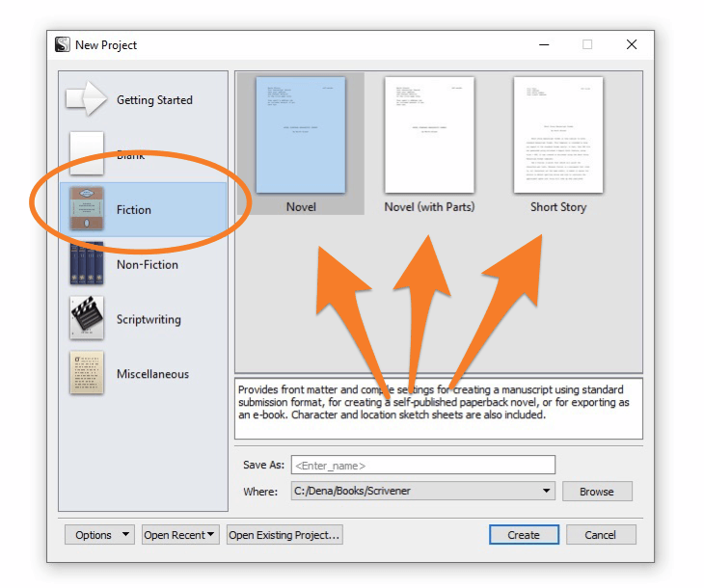Select the Fiction book cover icon
The height and width of the screenshot is (588, 704).
pyautogui.click(x=87, y=209)
